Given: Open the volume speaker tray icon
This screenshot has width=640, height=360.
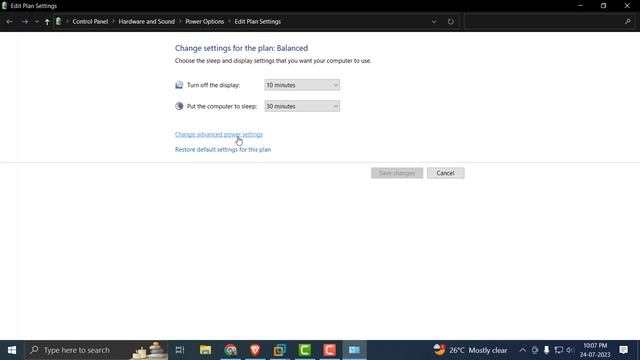Looking at the screenshot, I should tap(570, 350).
